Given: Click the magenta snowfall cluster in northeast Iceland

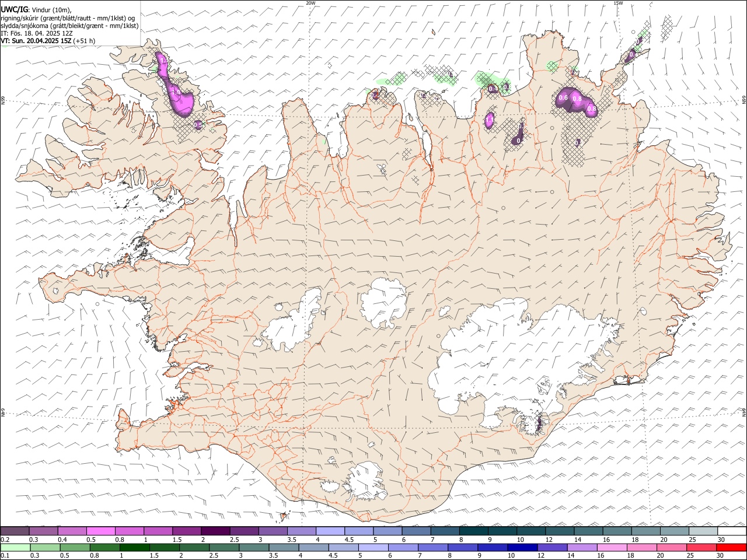Looking at the screenshot, I should 577,101.
